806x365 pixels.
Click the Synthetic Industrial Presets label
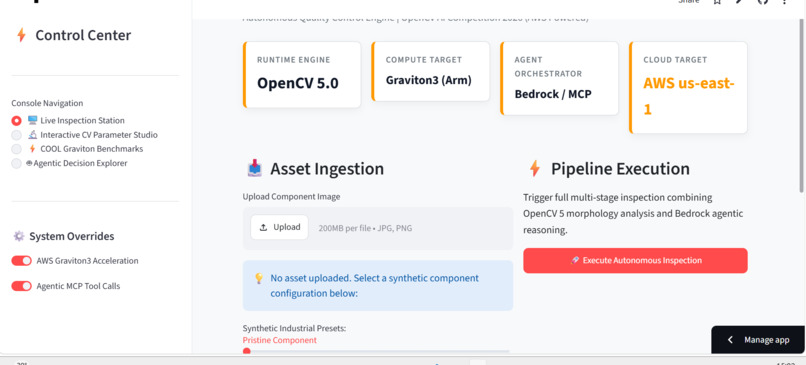[x=294, y=328]
